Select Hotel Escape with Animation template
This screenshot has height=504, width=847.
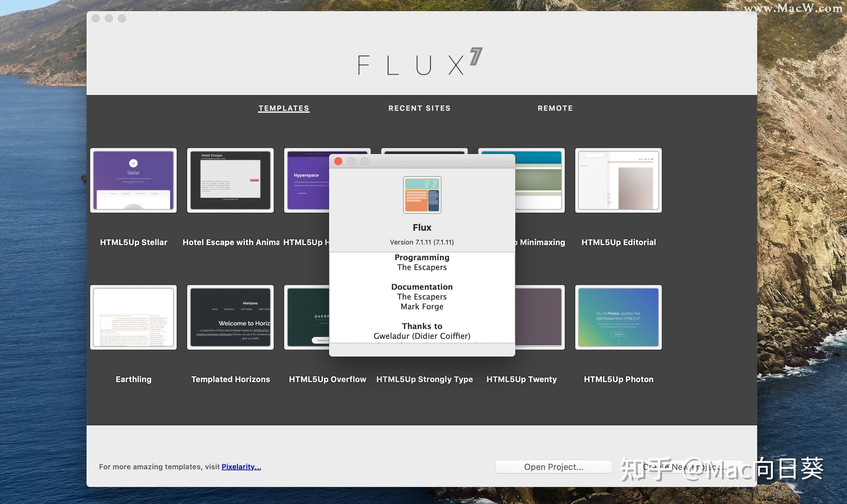230,180
